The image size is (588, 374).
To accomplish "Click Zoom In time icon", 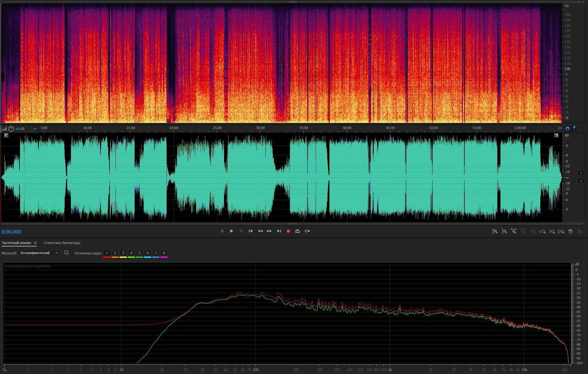I will point(514,231).
